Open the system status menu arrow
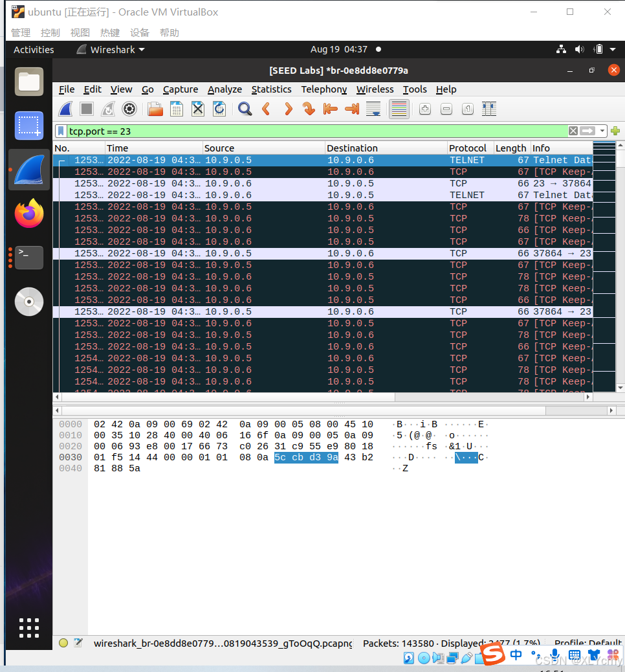625x672 pixels. [x=613, y=50]
